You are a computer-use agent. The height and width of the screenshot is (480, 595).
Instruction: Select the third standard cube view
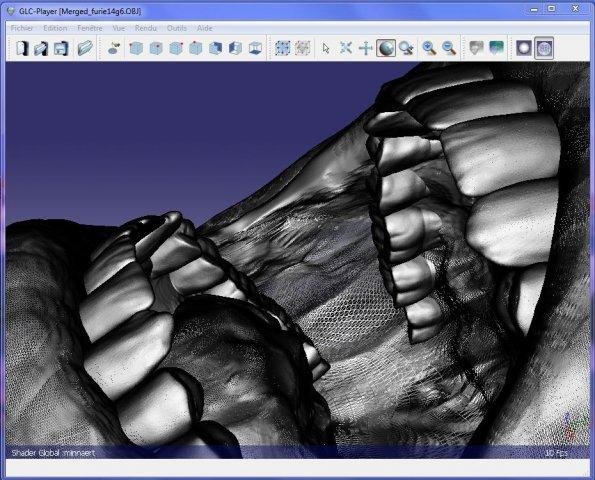176,48
